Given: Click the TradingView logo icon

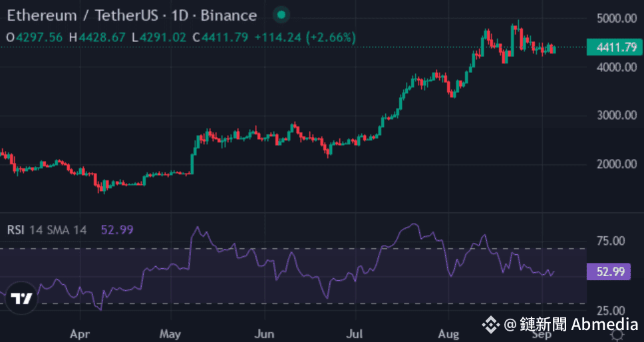Looking at the screenshot, I should coord(21,299).
